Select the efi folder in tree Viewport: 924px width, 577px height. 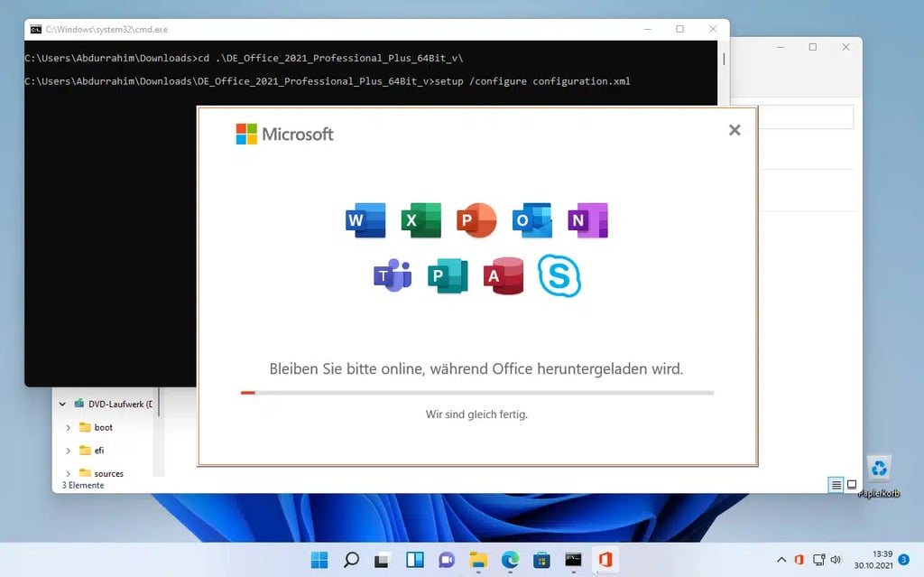[x=92, y=451]
